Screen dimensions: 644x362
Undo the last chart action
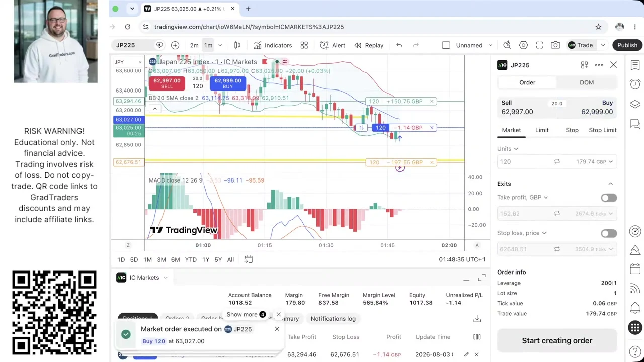point(399,45)
